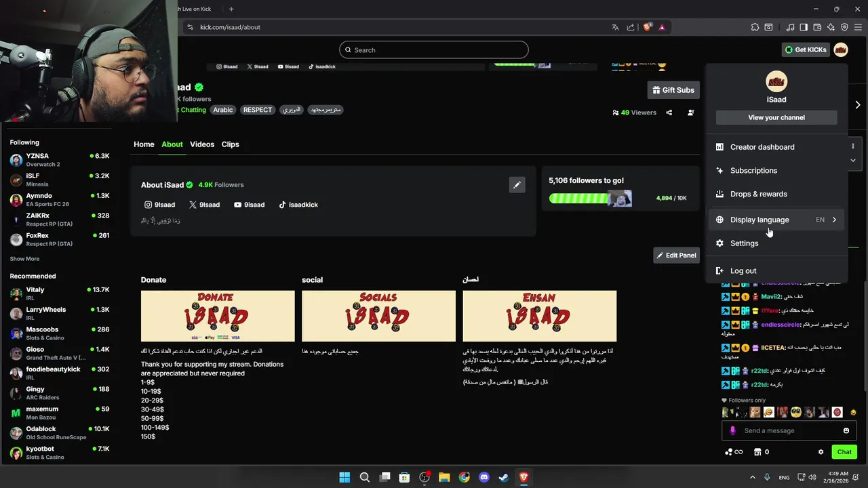868x488 pixels.
Task: Click the Gift Subs button
Action: coord(673,90)
